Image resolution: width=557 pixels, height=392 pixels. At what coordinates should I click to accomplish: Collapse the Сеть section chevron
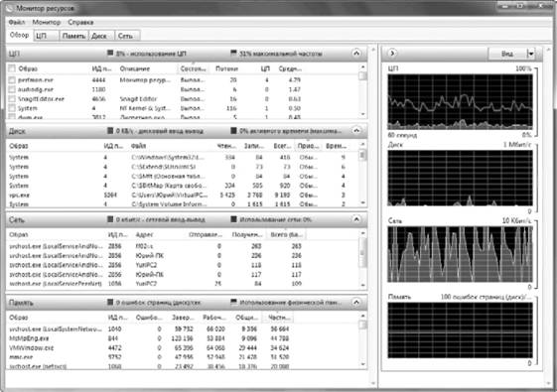(x=356, y=219)
